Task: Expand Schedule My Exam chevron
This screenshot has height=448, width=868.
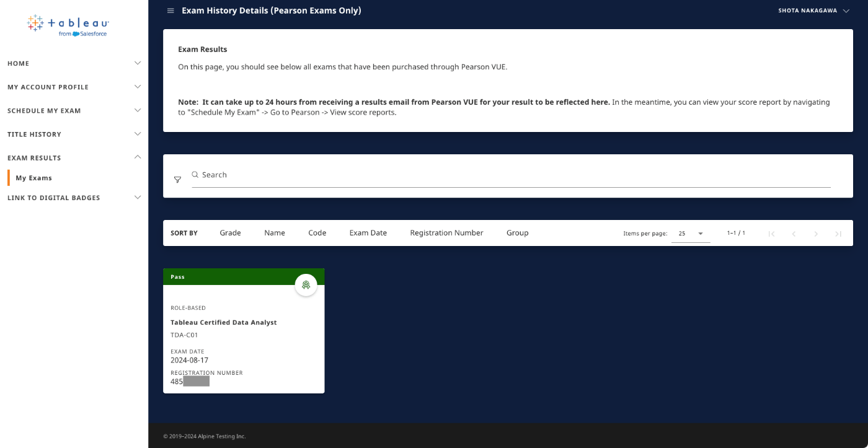Action: pos(138,110)
